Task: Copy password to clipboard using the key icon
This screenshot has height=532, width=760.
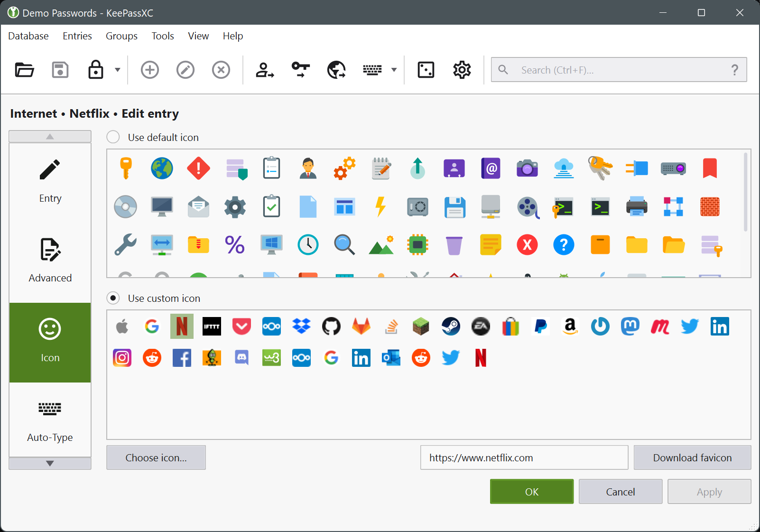Action: [x=300, y=70]
